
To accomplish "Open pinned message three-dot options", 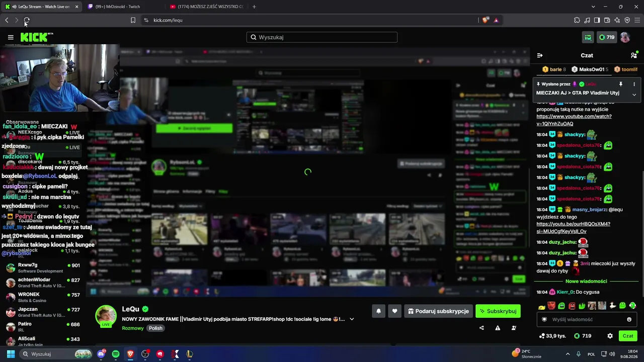I will [x=634, y=84].
